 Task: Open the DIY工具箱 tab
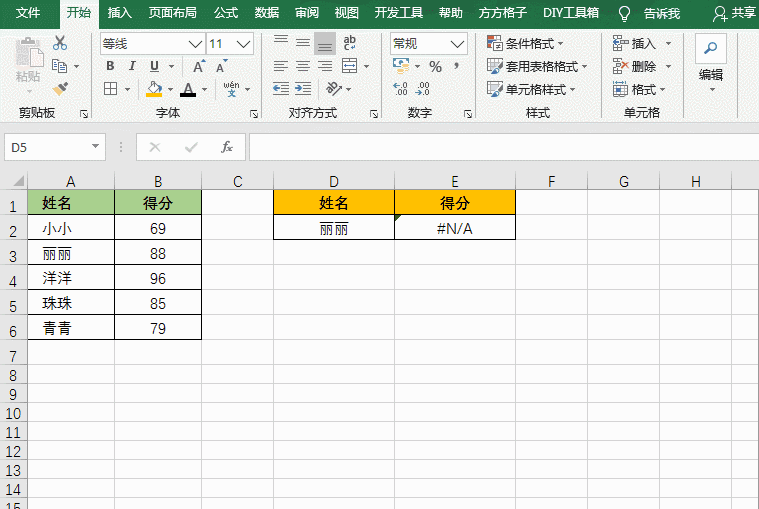pyautogui.click(x=571, y=13)
